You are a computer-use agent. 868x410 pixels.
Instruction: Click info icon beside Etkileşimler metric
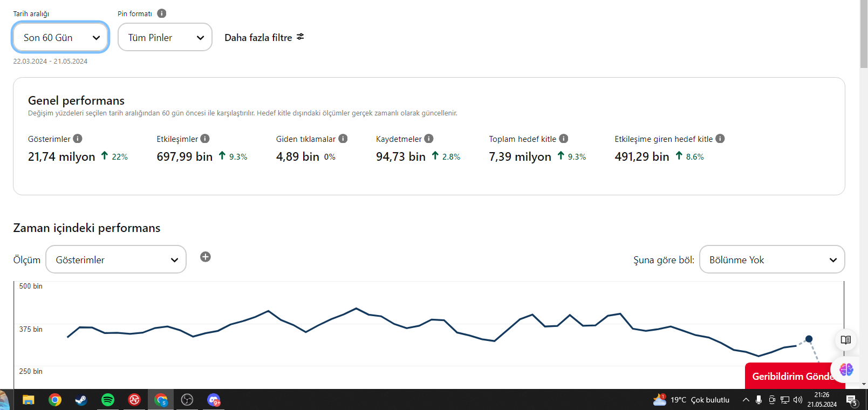pyautogui.click(x=205, y=139)
